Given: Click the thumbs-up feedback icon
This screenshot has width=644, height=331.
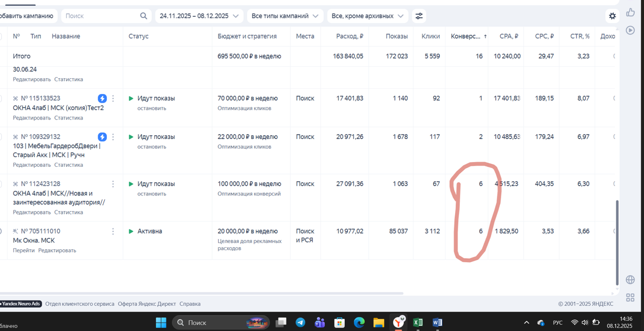Looking at the screenshot, I should [x=630, y=12].
